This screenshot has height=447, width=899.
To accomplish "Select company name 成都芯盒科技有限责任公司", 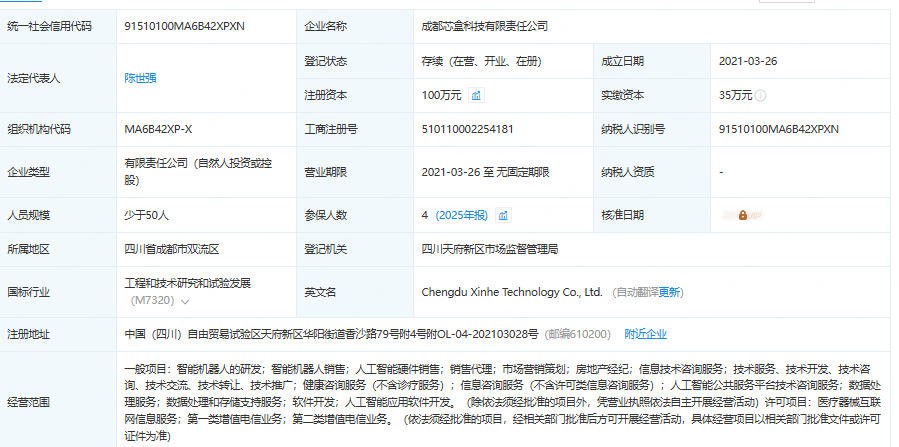I will [484, 26].
